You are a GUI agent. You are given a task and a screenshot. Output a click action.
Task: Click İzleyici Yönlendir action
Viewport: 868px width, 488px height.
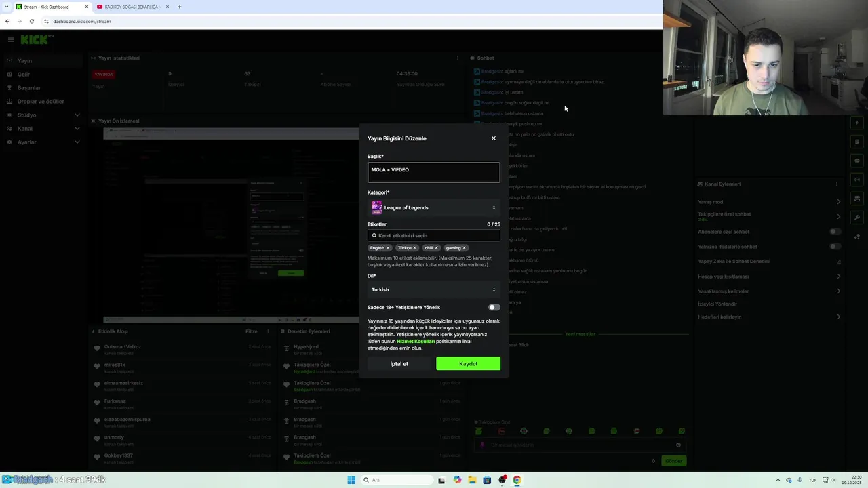pos(717,304)
